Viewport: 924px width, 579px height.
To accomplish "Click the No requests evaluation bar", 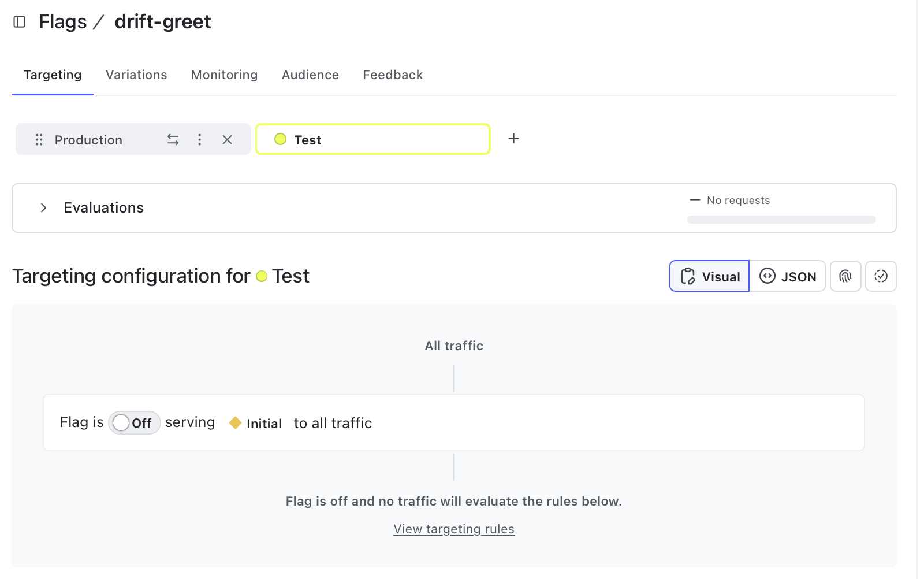I will point(781,220).
